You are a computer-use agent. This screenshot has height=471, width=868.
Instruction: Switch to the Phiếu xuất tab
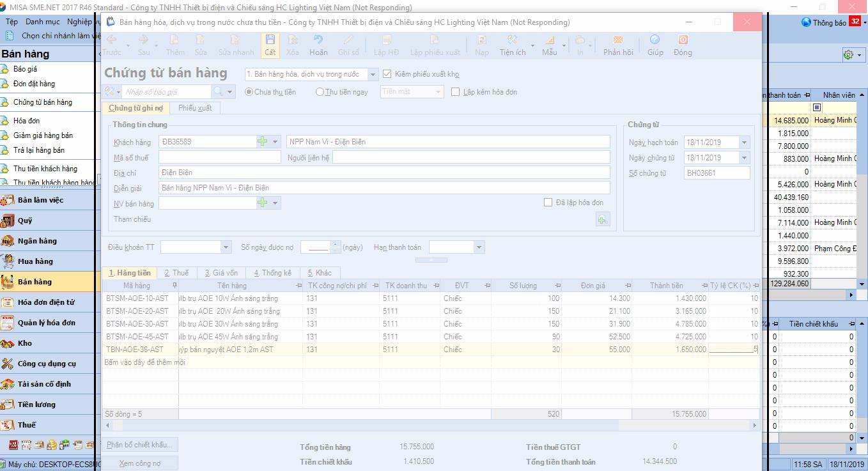[195, 108]
